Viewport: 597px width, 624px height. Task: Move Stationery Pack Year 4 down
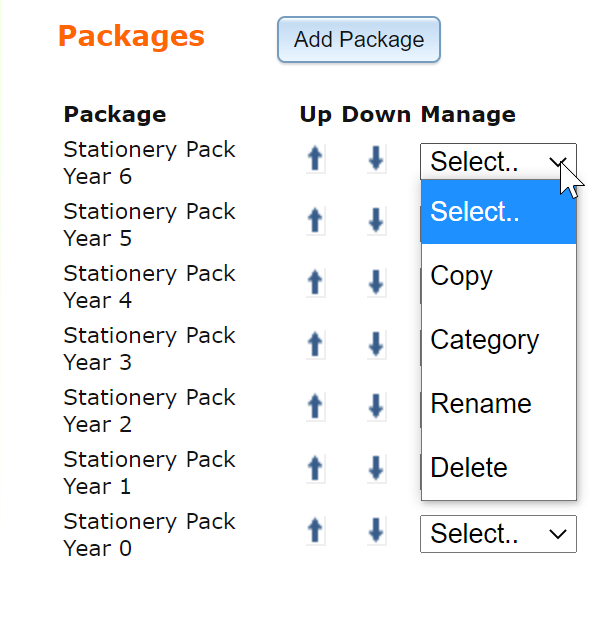coord(376,283)
